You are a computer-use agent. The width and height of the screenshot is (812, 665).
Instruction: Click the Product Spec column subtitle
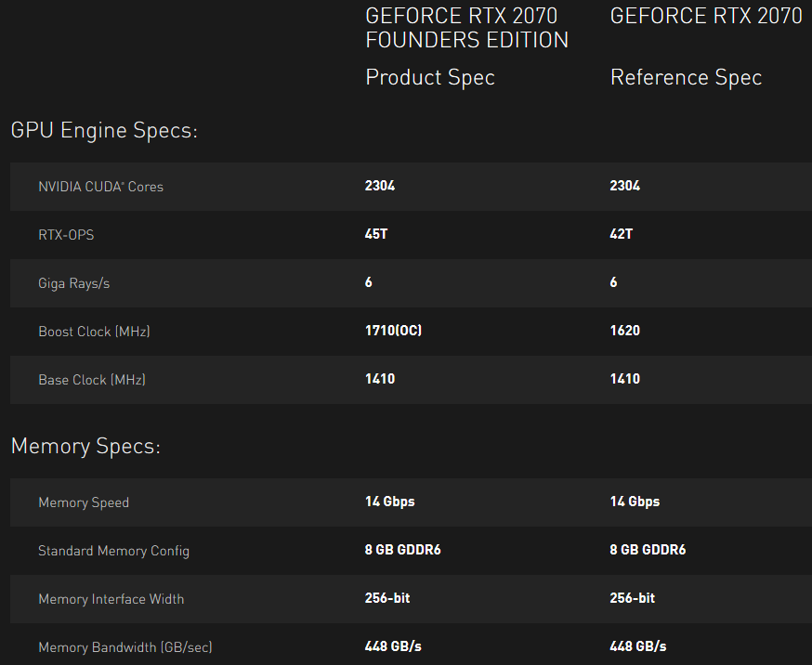click(430, 78)
